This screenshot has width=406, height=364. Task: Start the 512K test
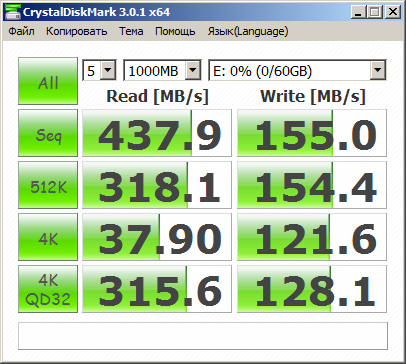coord(48,185)
